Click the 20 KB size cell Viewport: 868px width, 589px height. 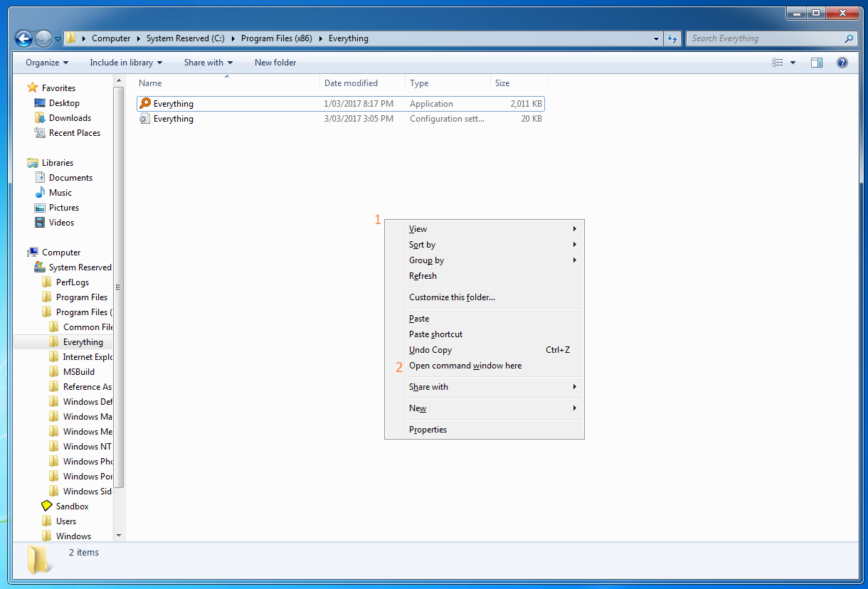click(531, 119)
